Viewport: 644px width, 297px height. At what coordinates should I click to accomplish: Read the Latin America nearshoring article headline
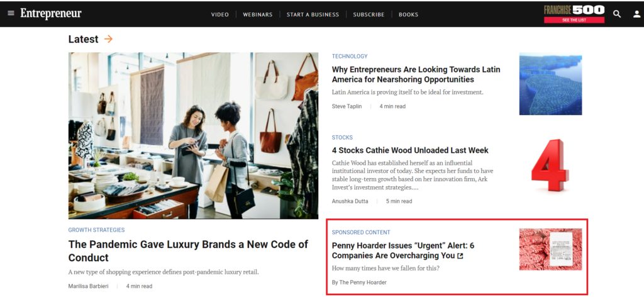pos(416,74)
